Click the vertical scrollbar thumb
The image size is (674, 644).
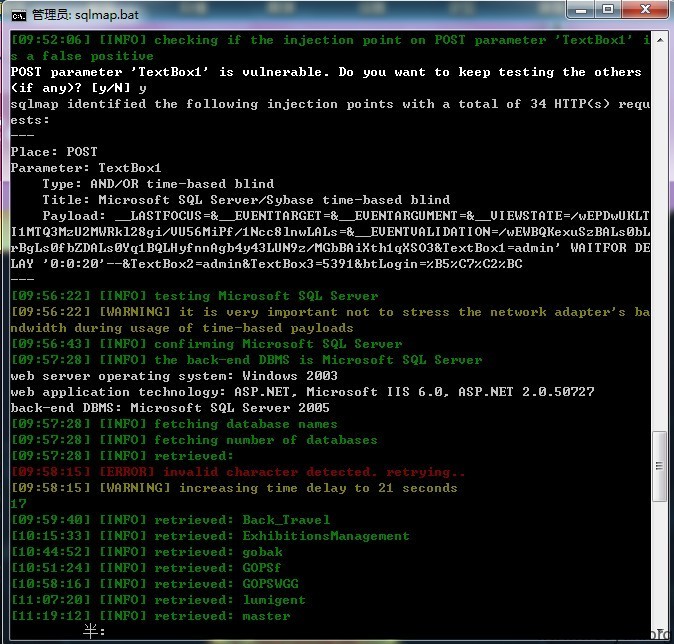659,466
